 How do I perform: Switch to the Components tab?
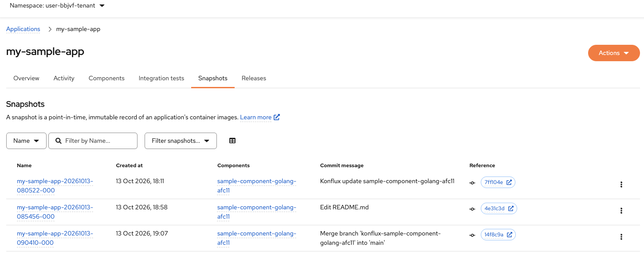(106, 78)
